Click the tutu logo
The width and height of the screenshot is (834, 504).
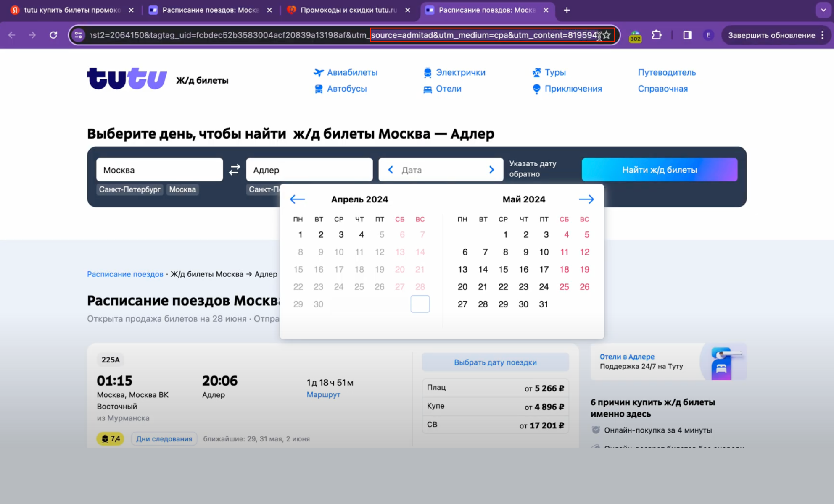(127, 79)
